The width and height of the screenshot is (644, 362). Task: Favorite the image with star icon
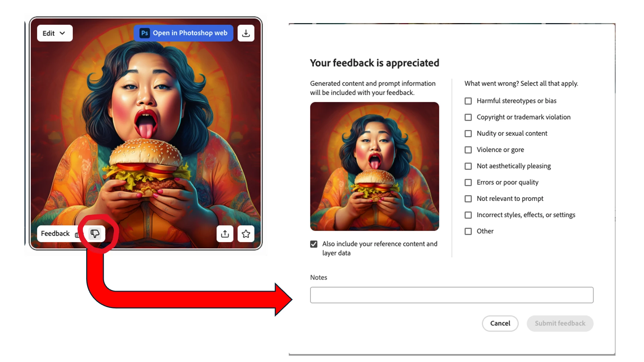[246, 234]
